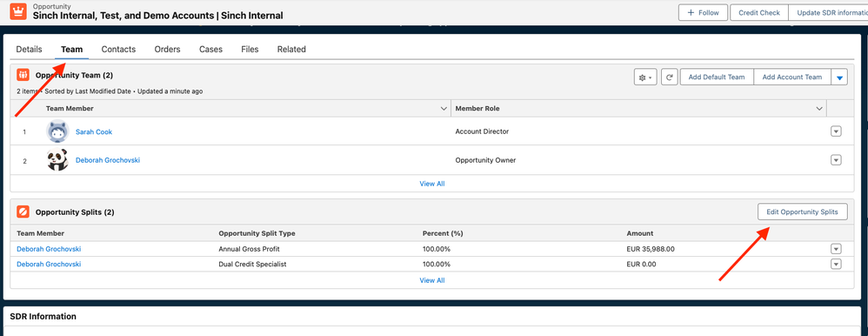Screen dimensions: 868x336
Task: Open row actions for Dual Credit Specialist split
Action: 836,264
